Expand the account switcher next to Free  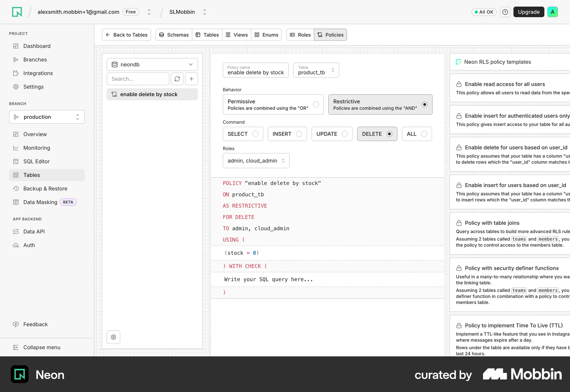(x=149, y=12)
